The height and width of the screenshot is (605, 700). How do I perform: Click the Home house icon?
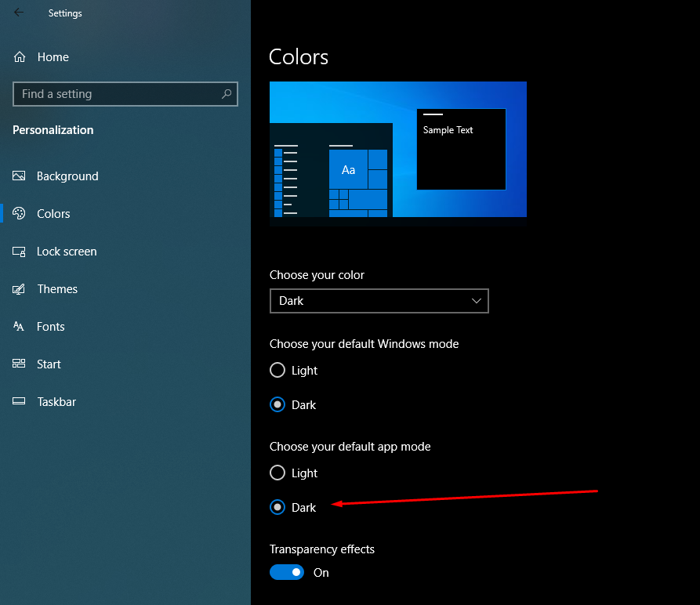tap(20, 57)
